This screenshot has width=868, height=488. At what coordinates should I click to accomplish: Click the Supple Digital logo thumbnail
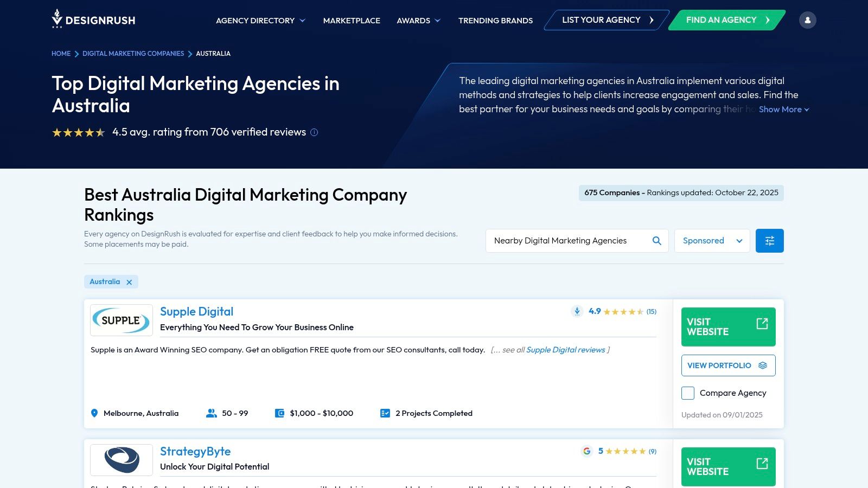point(122,320)
